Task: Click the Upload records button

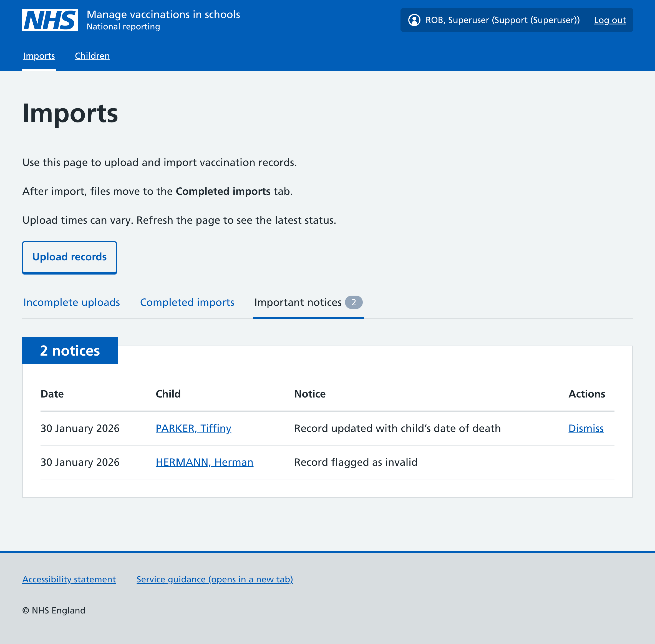Action: [69, 257]
